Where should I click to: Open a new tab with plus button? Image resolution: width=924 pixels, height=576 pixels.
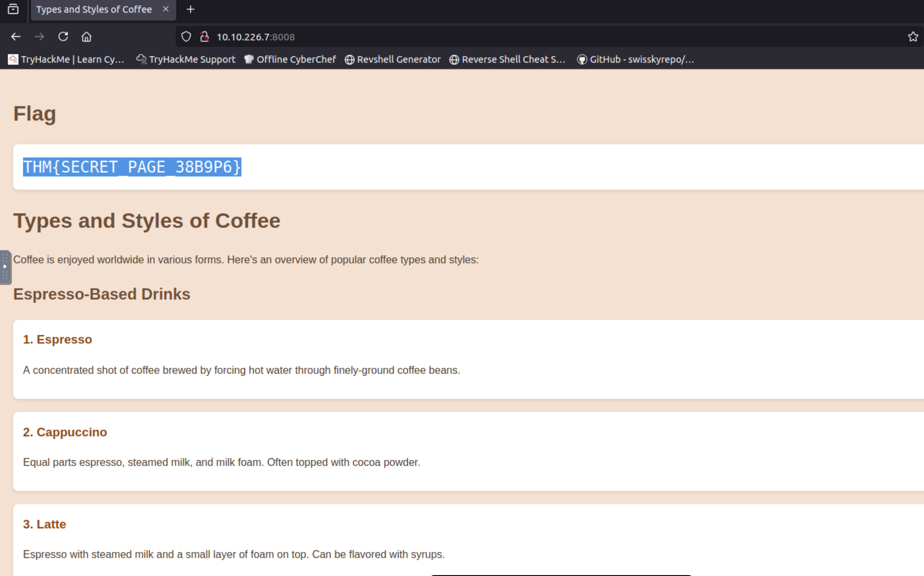click(x=190, y=9)
